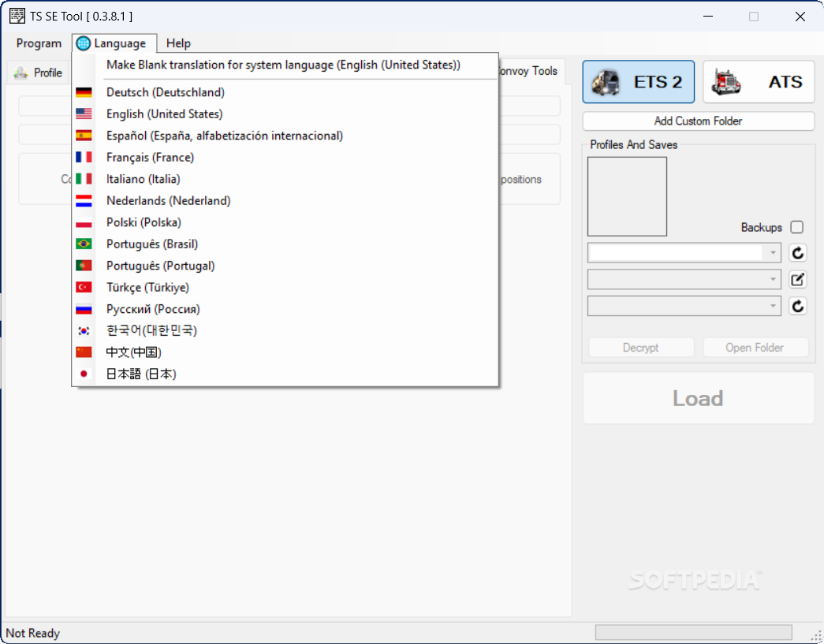Select English (United States) language

click(x=285, y=114)
